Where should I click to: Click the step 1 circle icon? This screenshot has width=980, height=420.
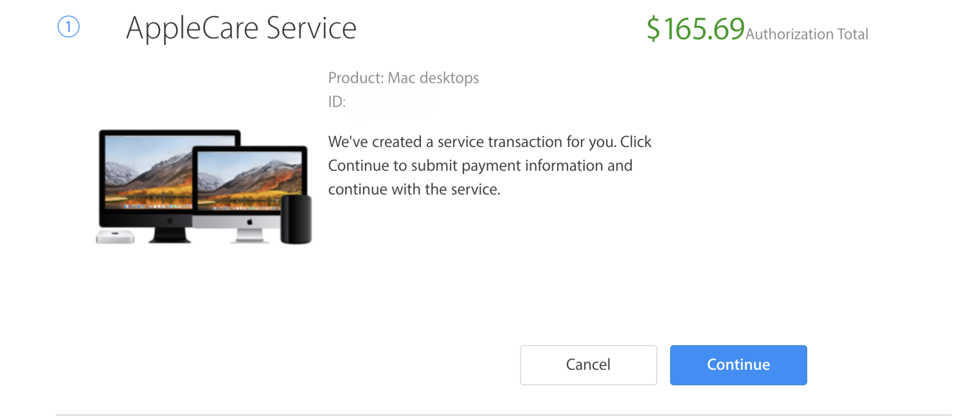point(69,27)
